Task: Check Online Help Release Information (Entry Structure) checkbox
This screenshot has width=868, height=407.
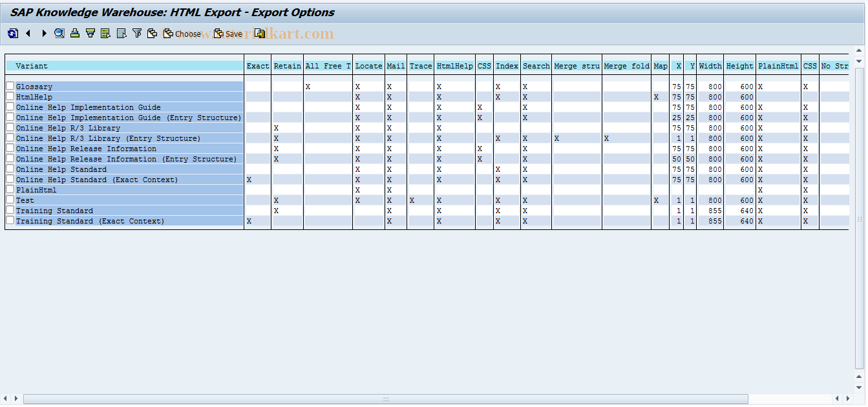Action: (x=10, y=158)
